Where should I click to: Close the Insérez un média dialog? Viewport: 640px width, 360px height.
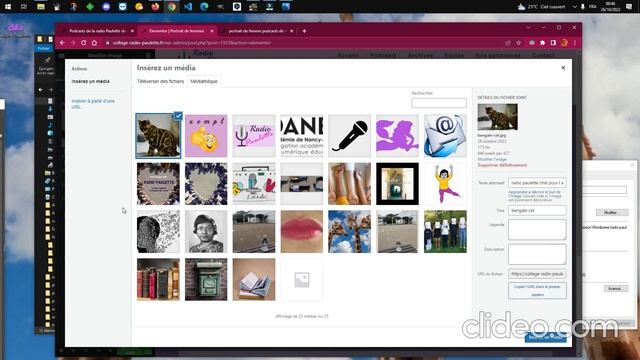point(563,68)
